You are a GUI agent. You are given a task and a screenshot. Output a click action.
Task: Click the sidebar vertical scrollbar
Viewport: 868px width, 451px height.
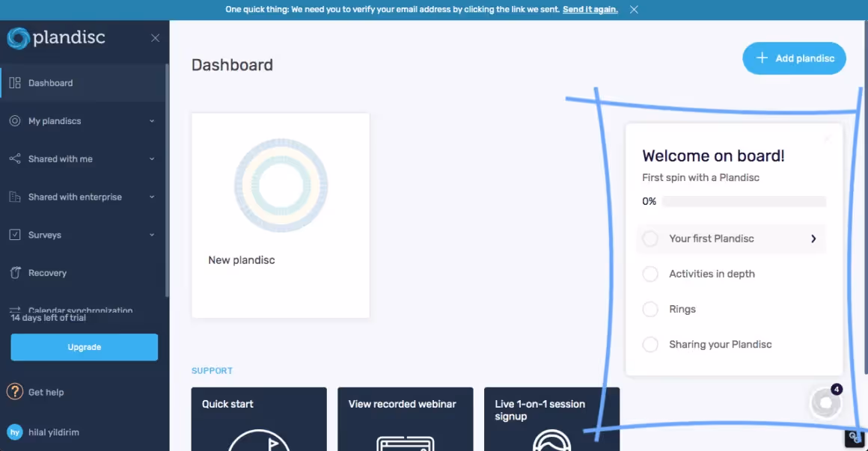point(167,180)
